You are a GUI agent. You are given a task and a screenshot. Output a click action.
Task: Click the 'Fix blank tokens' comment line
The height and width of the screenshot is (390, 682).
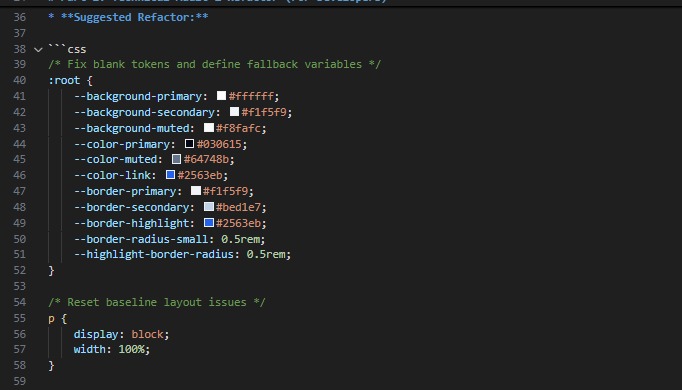tap(214, 64)
